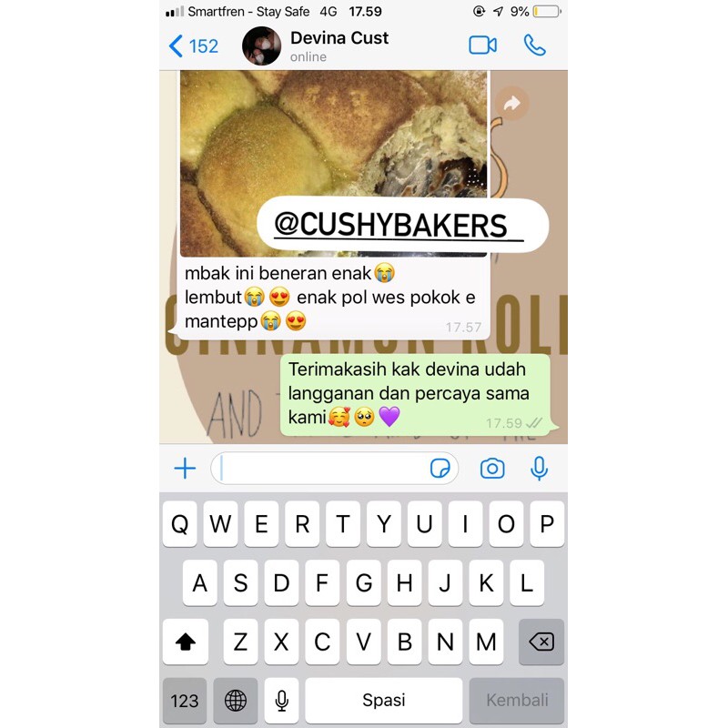Image resolution: width=728 pixels, height=728 pixels.
Task: Open camera from chat input bar
Action: tap(492, 468)
